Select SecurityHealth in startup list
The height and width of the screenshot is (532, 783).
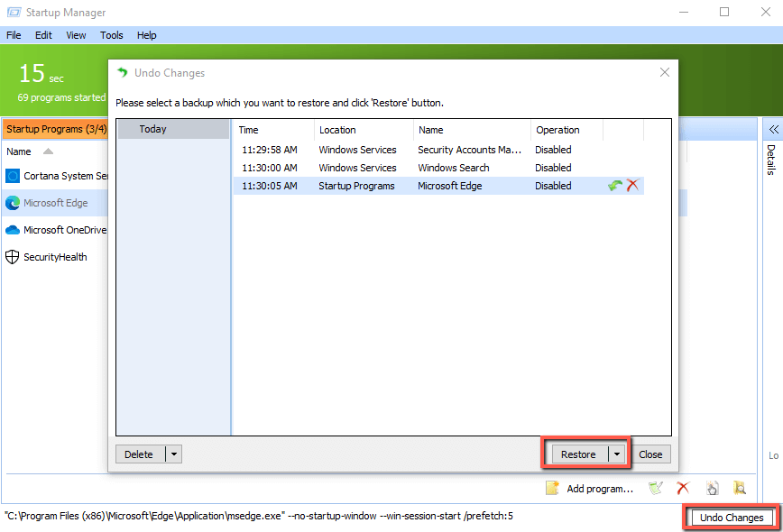pos(56,257)
